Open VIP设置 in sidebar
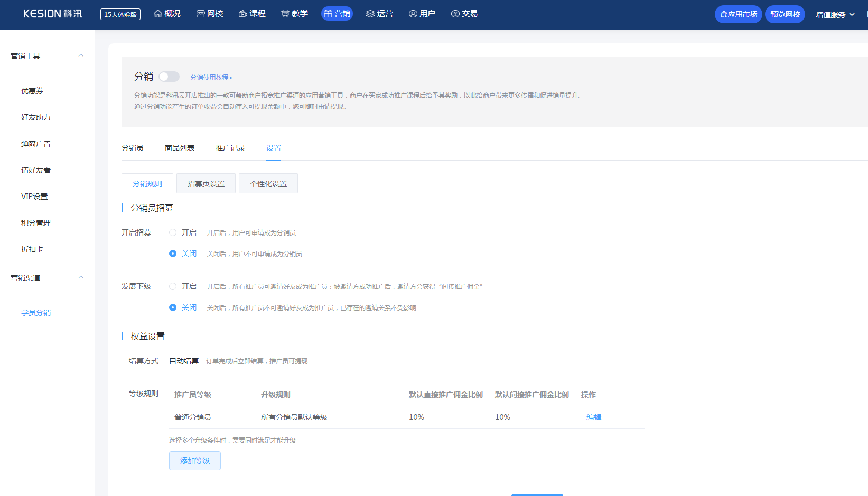Image resolution: width=868 pixels, height=496 pixels. 34,196
